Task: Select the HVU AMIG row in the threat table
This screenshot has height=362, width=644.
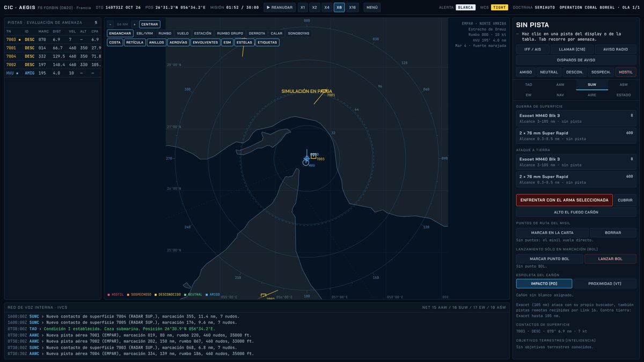Action: [53, 73]
